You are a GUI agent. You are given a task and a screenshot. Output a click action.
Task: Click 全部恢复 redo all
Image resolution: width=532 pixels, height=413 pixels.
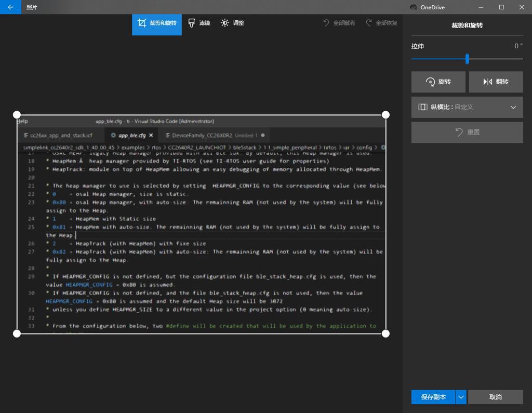click(x=381, y=23)
